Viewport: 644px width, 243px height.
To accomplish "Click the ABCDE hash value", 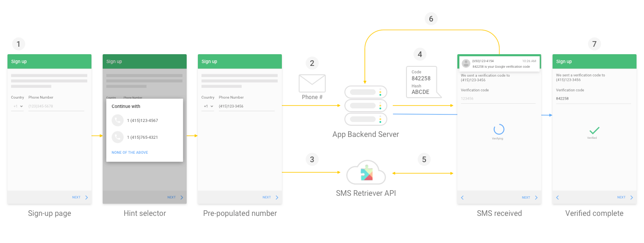I will point(420,92).
